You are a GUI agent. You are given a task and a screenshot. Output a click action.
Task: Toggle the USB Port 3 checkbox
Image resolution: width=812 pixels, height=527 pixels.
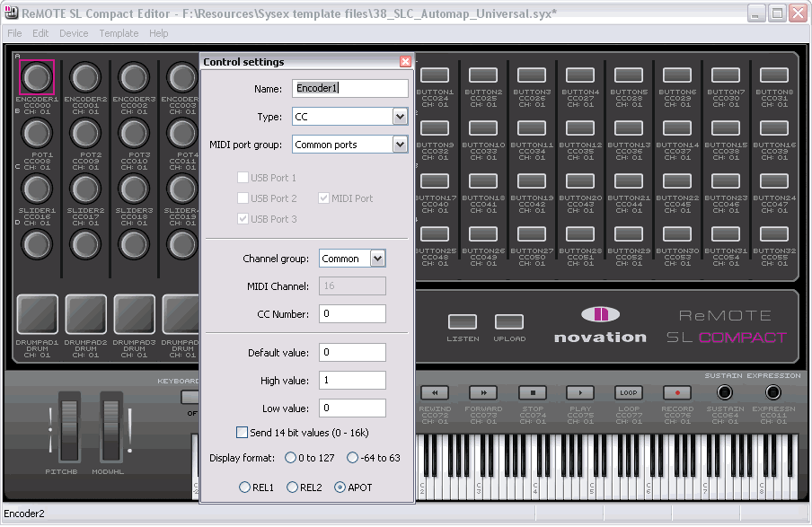(243, 219)
